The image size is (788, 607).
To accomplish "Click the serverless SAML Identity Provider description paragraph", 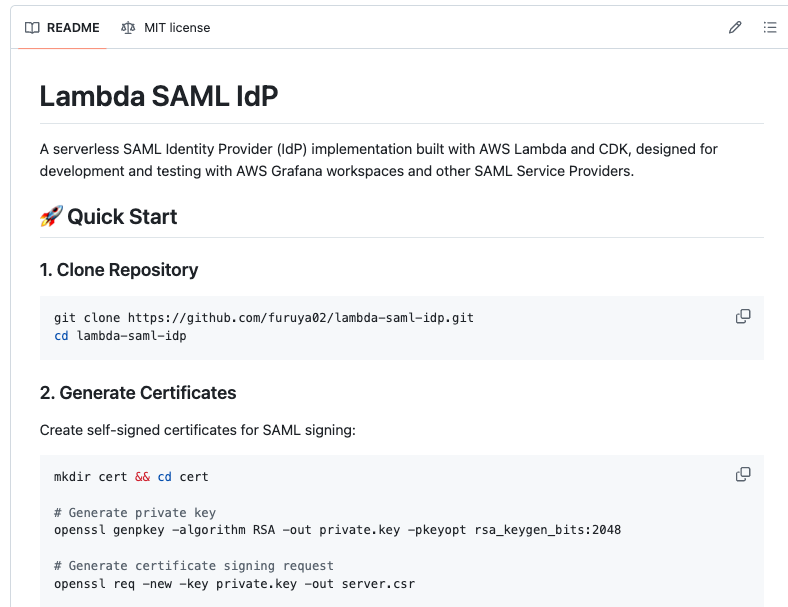I will point(378,160).
